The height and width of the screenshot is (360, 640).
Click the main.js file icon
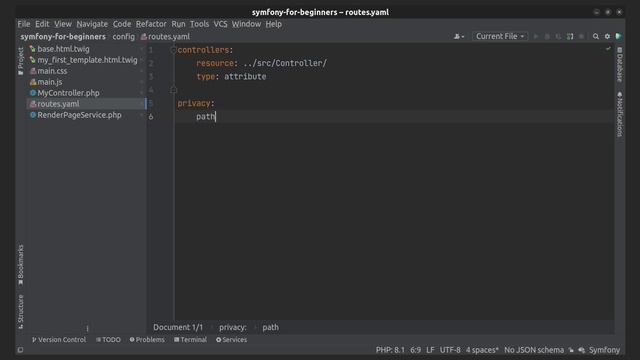coord(33,82)
